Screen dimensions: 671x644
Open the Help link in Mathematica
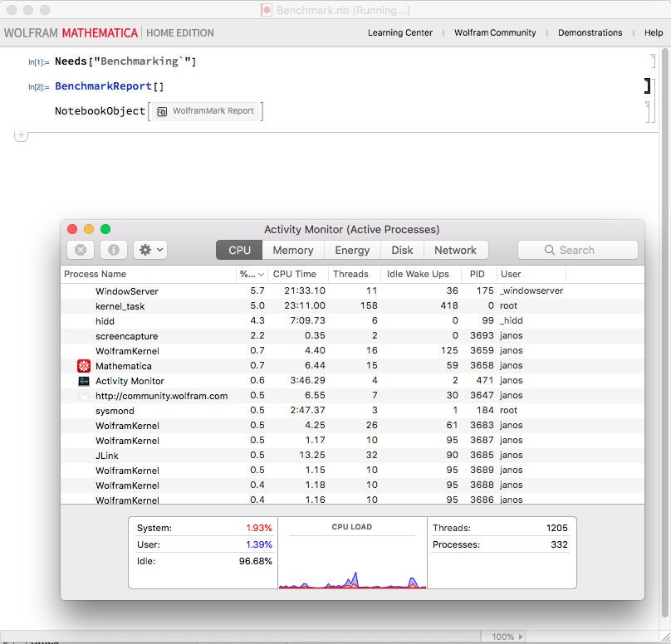(654, 32)
